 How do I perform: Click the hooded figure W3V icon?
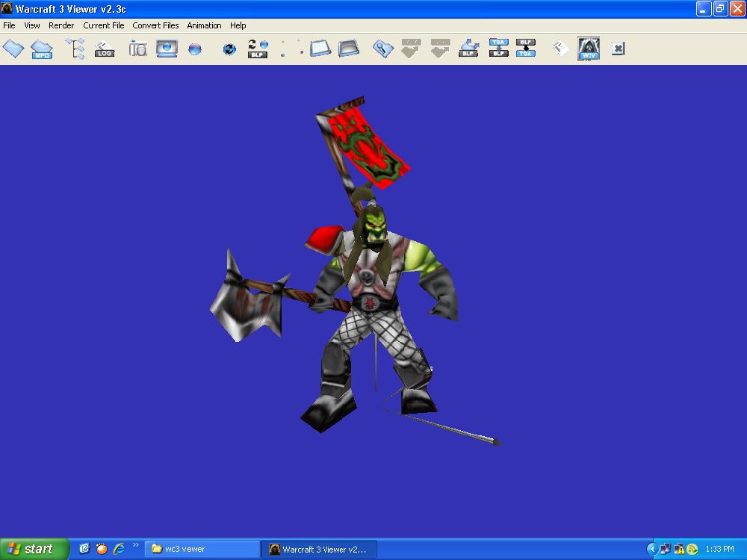(589, 49)
